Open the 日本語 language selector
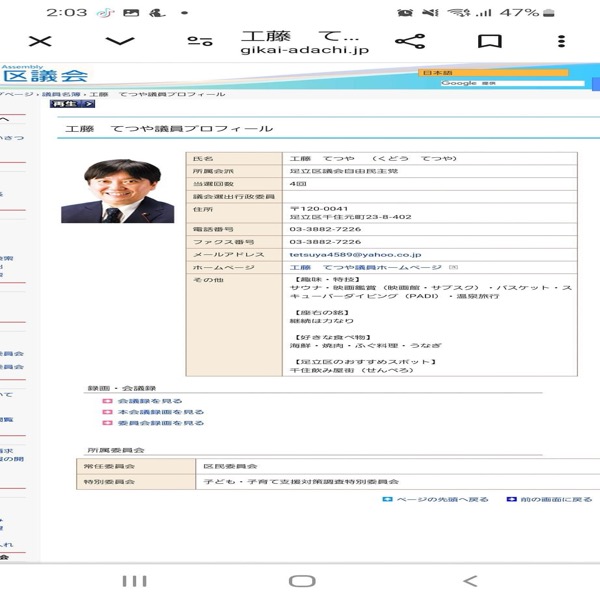 [493, 73]
